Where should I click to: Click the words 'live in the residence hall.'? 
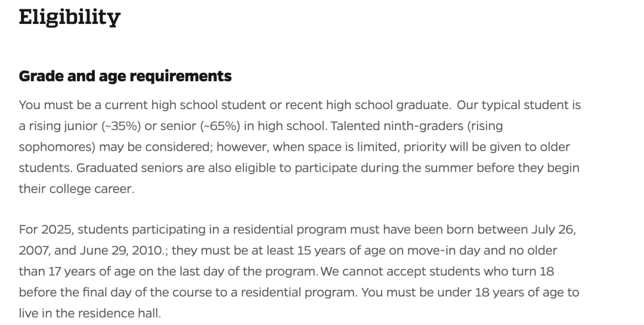tap(90, 313)
